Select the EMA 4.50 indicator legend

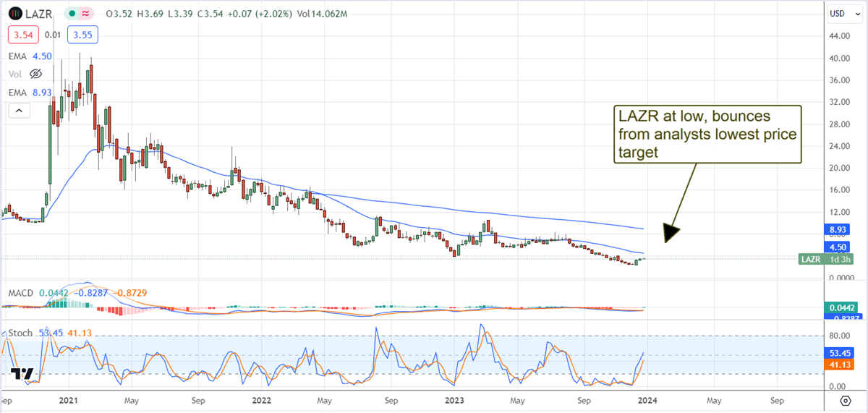[29, 55]
